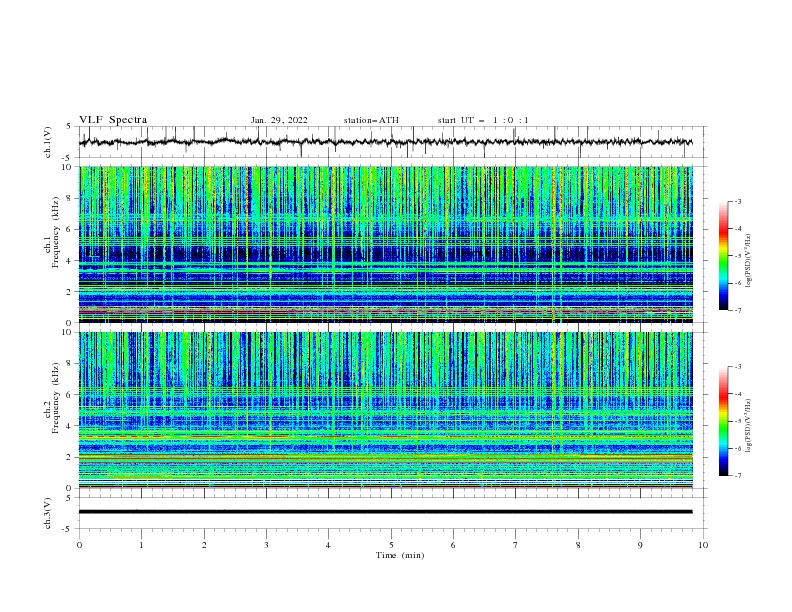Click the ch.1 color bar log(PSD) units label

(x=749, y=261)
